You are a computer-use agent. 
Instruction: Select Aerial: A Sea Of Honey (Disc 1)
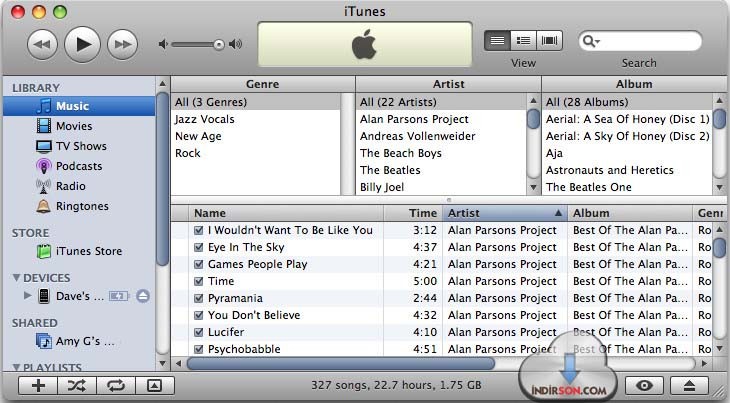click(x=628, y=119)
